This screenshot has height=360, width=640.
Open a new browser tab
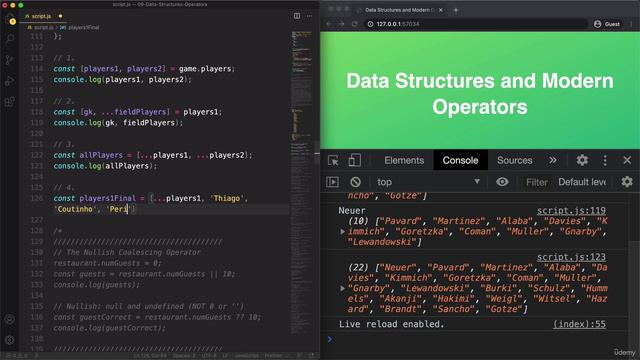[x=456, y=10]
